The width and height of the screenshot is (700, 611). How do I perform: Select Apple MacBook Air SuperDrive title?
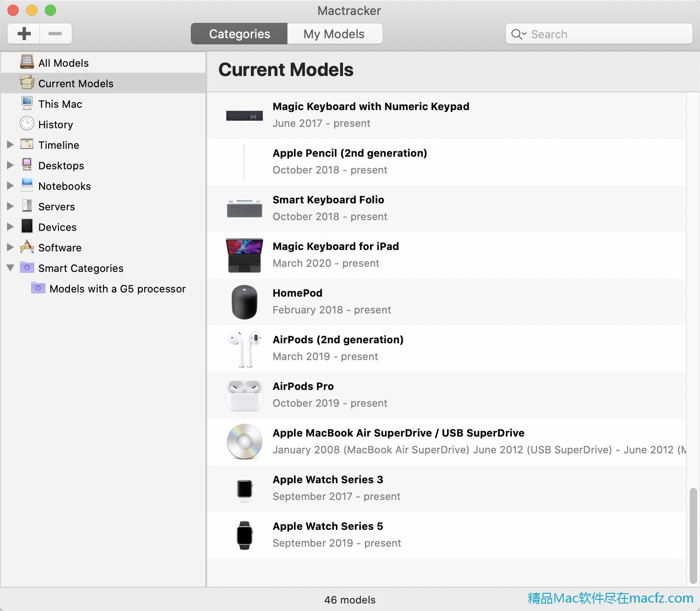tap(399, 433)
